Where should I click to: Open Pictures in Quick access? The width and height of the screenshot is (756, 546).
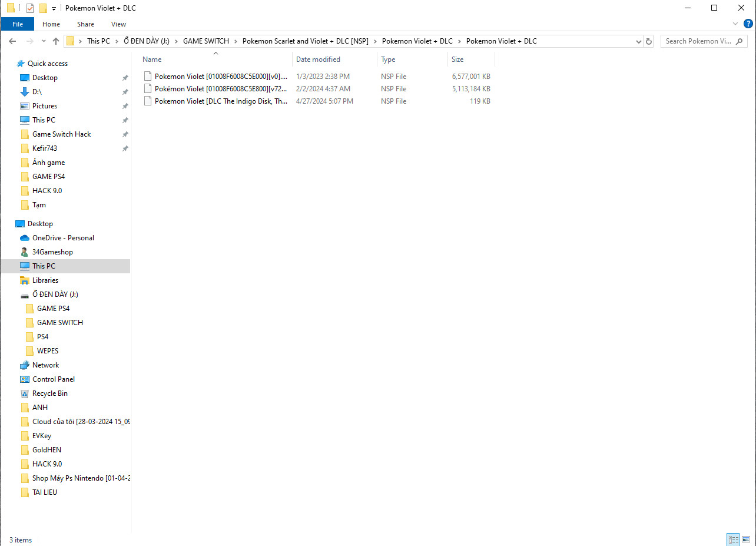[x=45, y=106]
